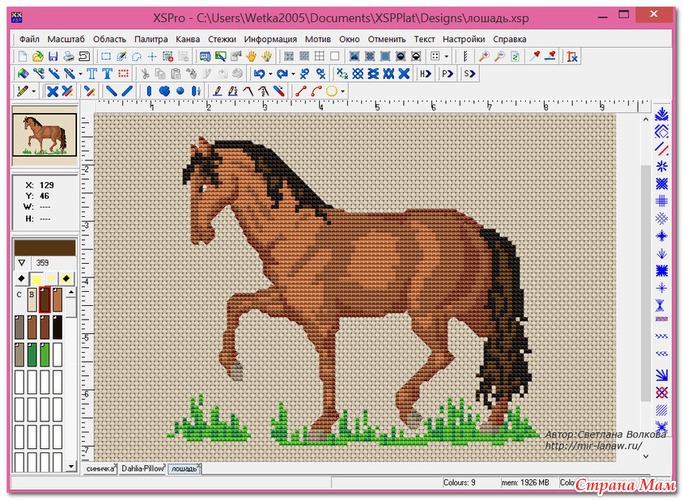Switch to the Dahlia-Pillow tab
This screenshot has width=683, height=500.
142,468
